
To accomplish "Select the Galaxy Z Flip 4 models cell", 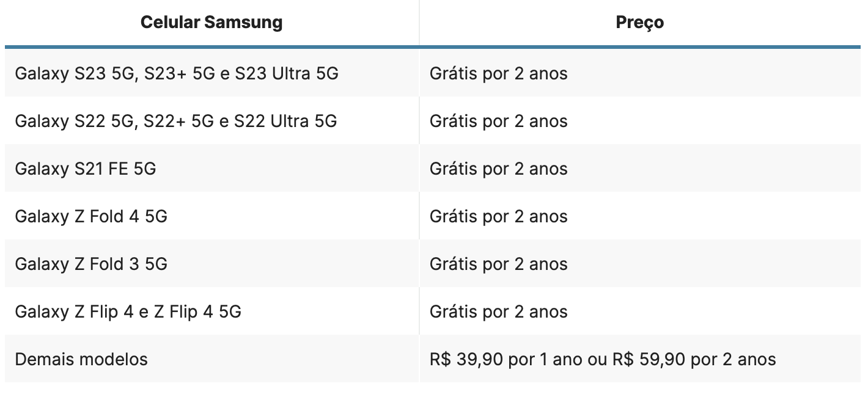I will click(x=128, y=311).
